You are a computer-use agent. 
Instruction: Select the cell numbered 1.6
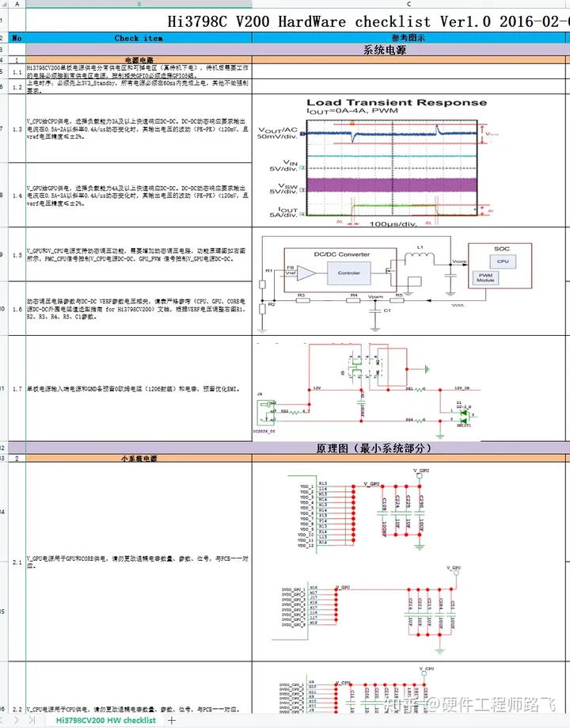pyautogui.click(x=17, y=309)
